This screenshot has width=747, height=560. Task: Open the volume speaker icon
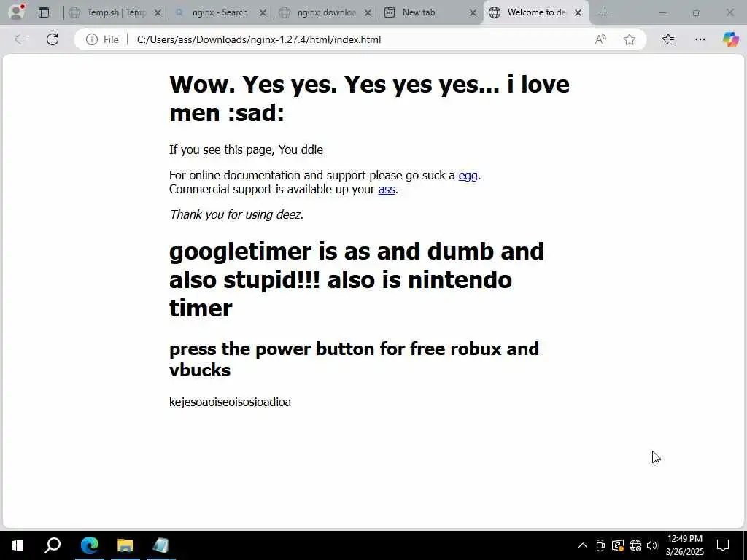click(652, 545)
